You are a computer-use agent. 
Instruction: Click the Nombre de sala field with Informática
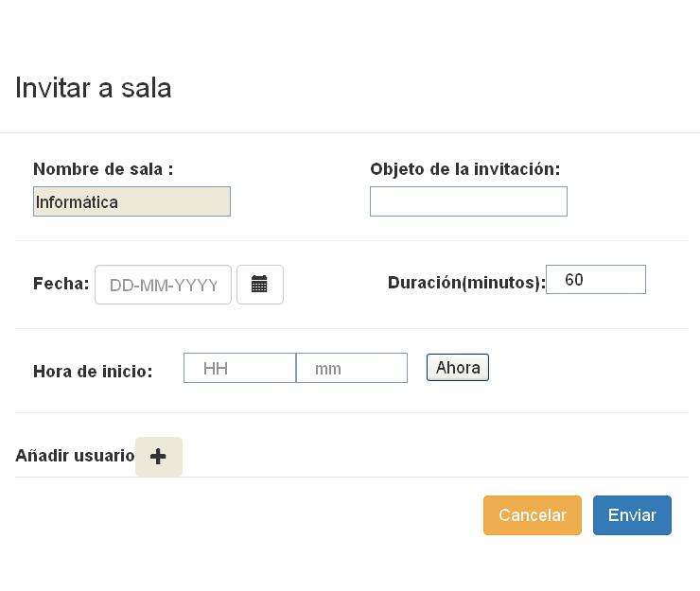coord(131,201)
